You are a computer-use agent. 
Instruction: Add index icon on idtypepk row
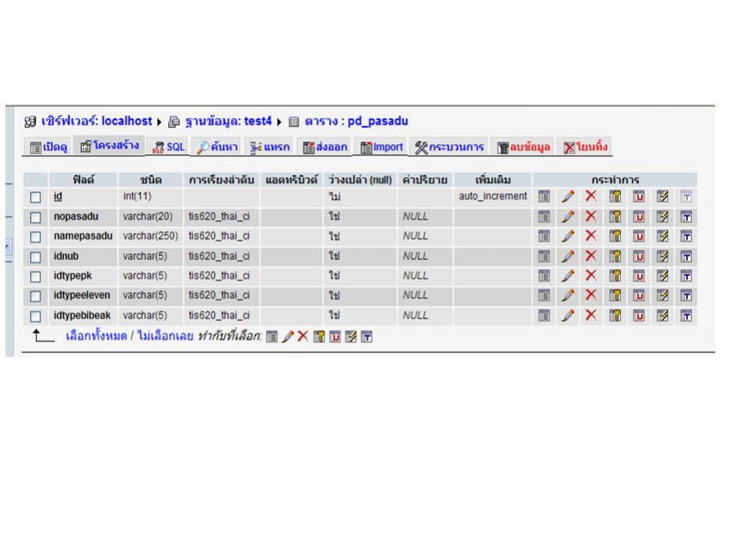pos(662,275)
